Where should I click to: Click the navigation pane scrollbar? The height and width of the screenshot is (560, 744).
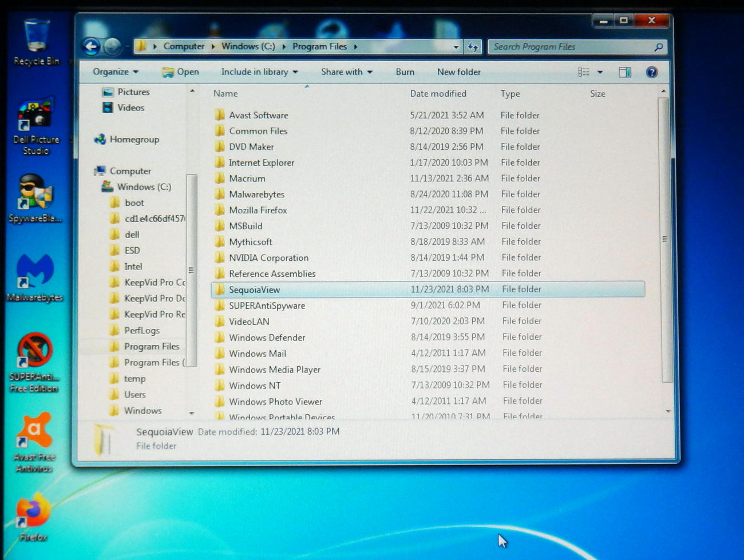(x=191, y=270)
